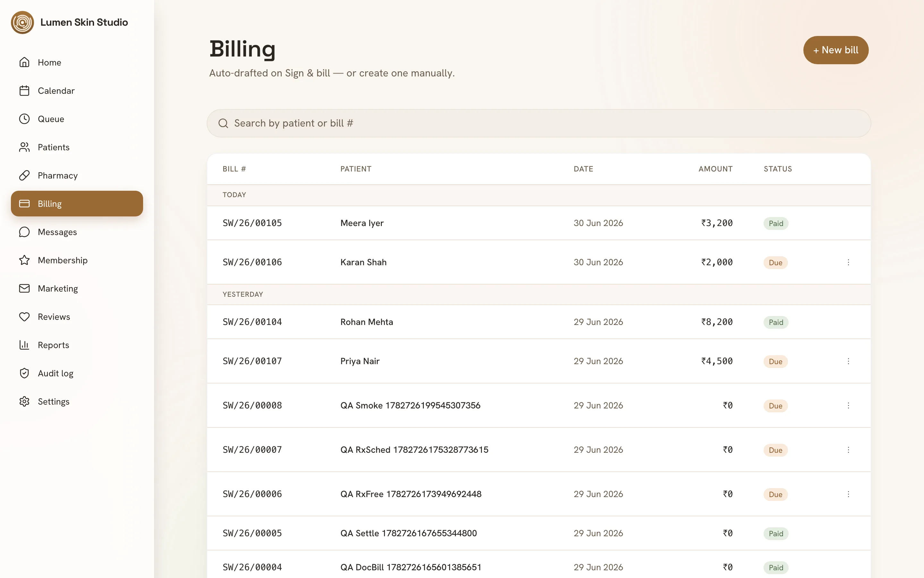
Task: Click the amount ₹4,500
Action: click(x=717, y=361)
